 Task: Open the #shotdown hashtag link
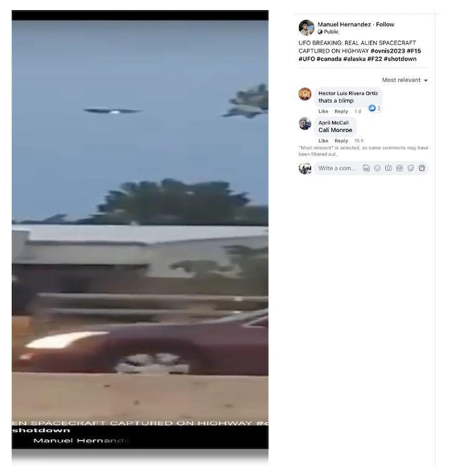click(400, 59)
